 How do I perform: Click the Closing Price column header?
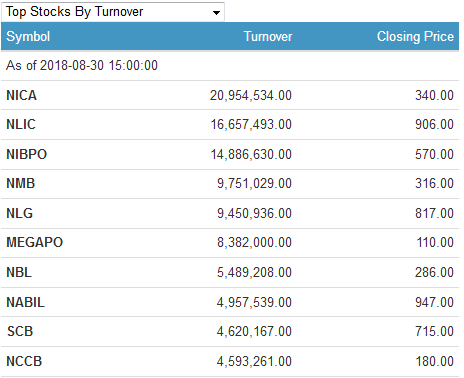pyautogui.click(x=415, y=36)
